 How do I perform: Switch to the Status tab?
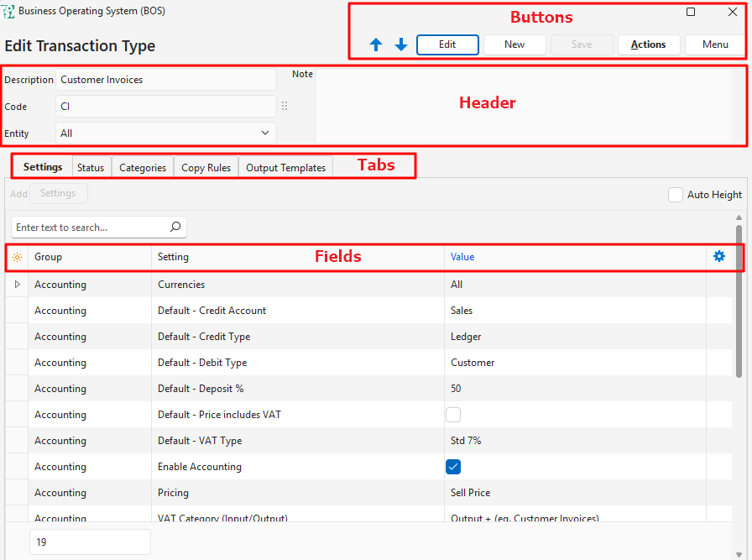click(91, 167)
